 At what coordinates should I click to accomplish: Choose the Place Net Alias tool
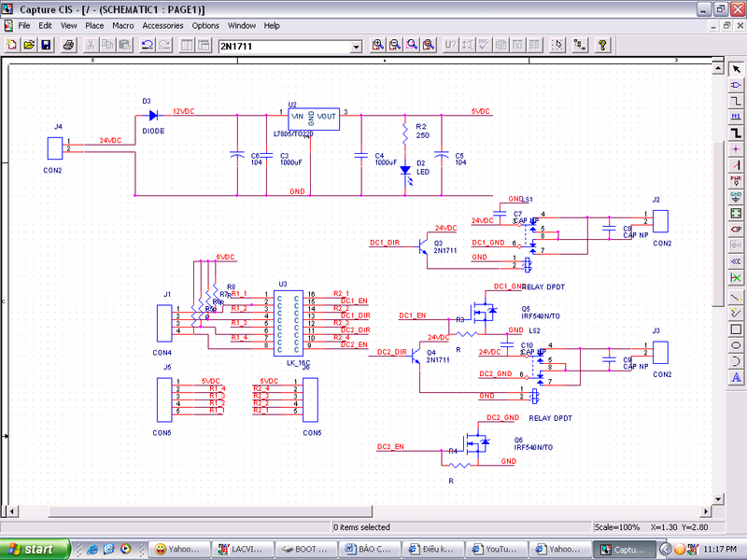point(736,116)
